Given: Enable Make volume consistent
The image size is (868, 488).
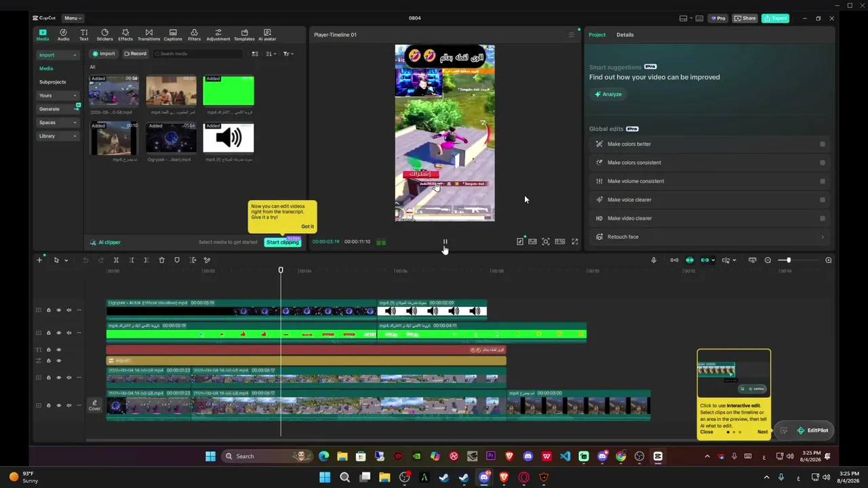Looking at the screenshot, I should pos(823,181).
